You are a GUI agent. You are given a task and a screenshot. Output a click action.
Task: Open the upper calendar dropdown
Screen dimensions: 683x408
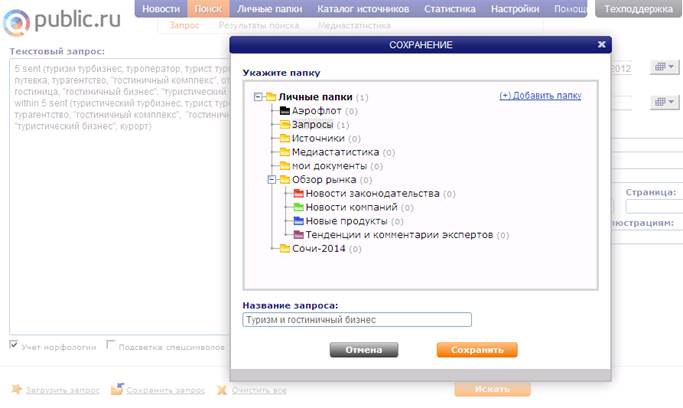(x=664, y=67)
